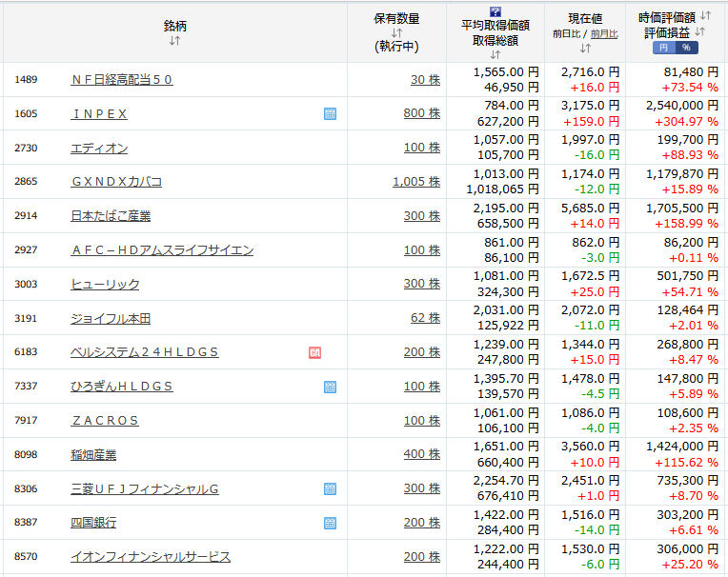This screenshot has height=577, width=728.
Task: Click the 200 株 holding for 四国銀行
Action: pyautogui.click(x=421, y=523)
